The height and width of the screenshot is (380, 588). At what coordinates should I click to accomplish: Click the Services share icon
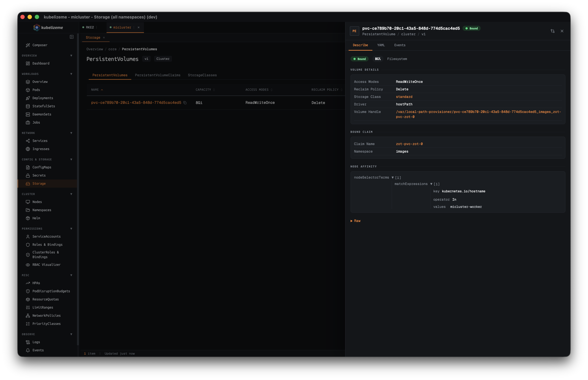click(28, 141)
